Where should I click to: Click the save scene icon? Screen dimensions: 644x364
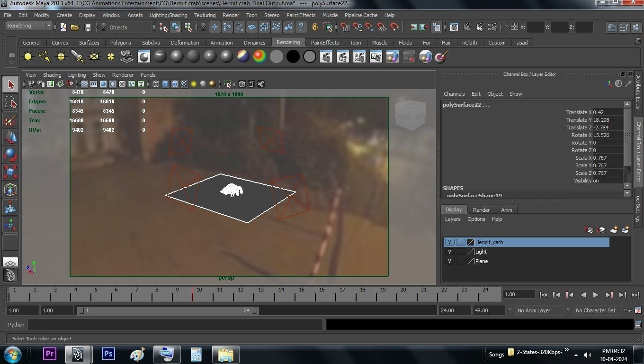pyautogui.click(x=88, y=27)
